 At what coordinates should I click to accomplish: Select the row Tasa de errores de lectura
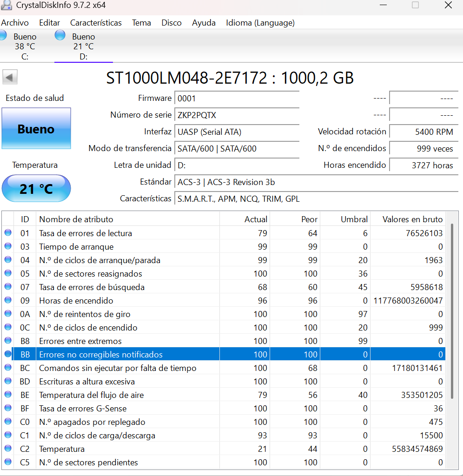pyautogui.click(x=224, y=233)
